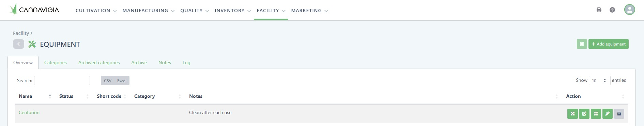Open the Marketing menu

coord(309,11)
